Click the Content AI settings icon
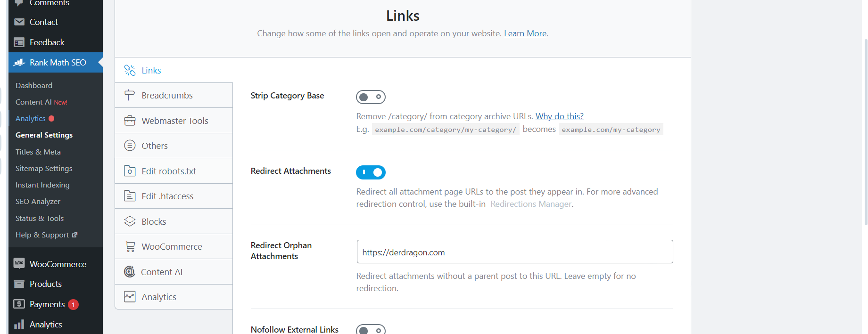Screen dimensions: 868x334 tap(129, 272)
